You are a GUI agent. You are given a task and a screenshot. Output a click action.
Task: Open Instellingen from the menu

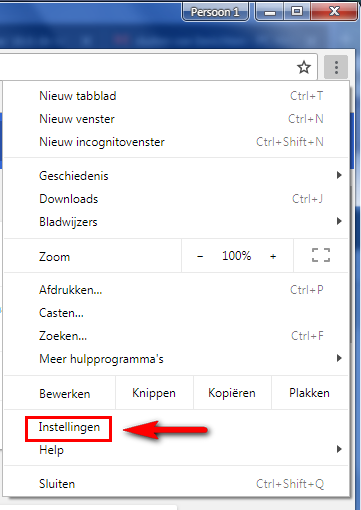(x=69, y=427)
